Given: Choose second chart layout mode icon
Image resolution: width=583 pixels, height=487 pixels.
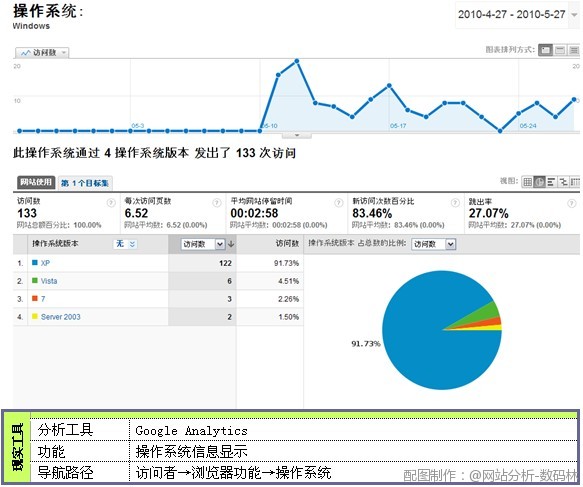Looking at the screenshot, I should (560, 50).
